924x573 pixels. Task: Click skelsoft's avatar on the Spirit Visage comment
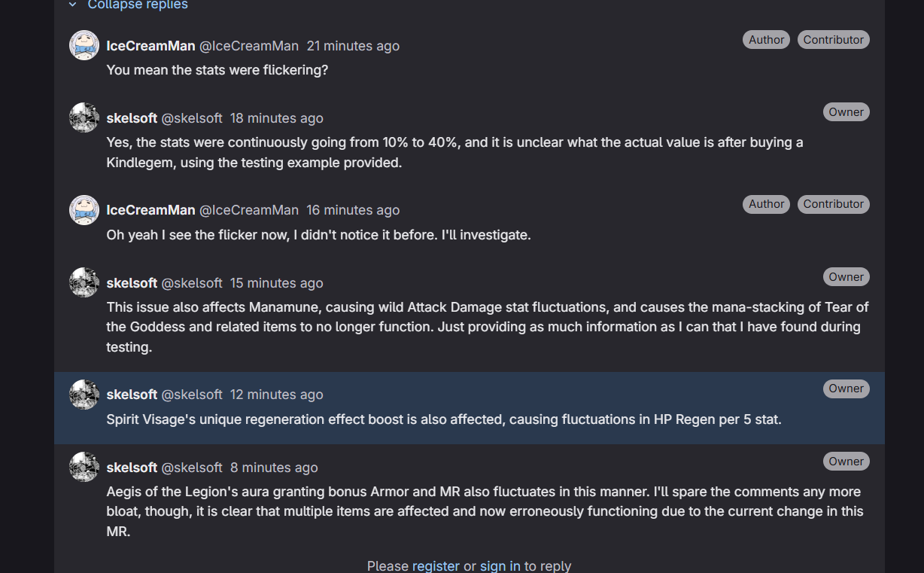tap(84, 394)
